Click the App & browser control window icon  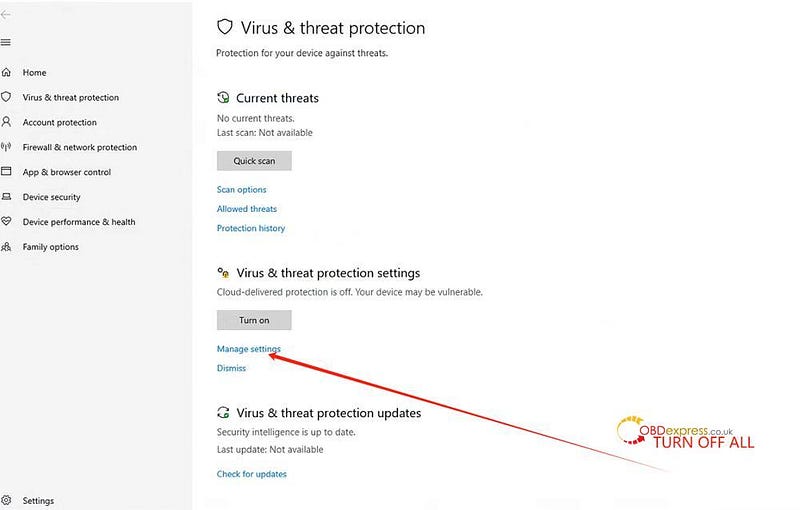point(6,171)
